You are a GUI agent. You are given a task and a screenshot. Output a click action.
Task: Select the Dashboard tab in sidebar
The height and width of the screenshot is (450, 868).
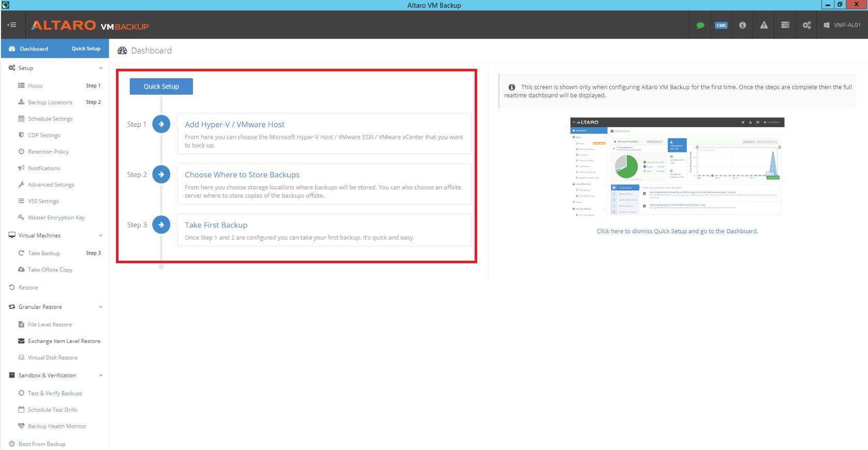pos(34,49)
